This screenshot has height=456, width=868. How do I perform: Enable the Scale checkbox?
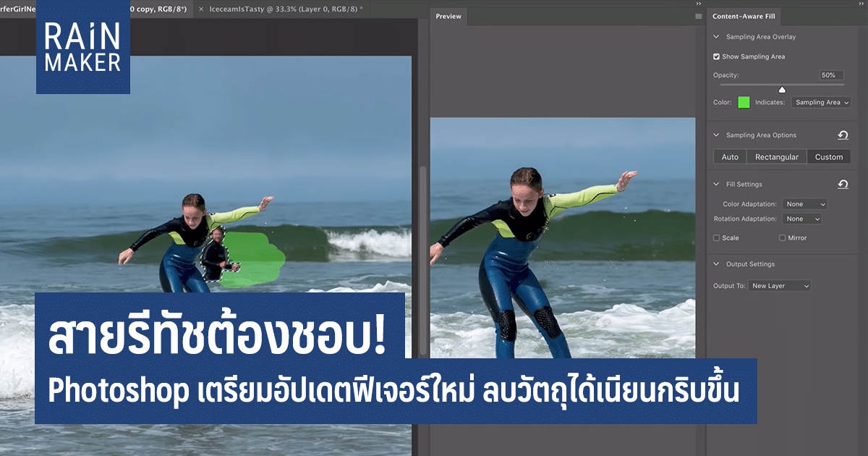pyautogui.click(x=716, y=238)
